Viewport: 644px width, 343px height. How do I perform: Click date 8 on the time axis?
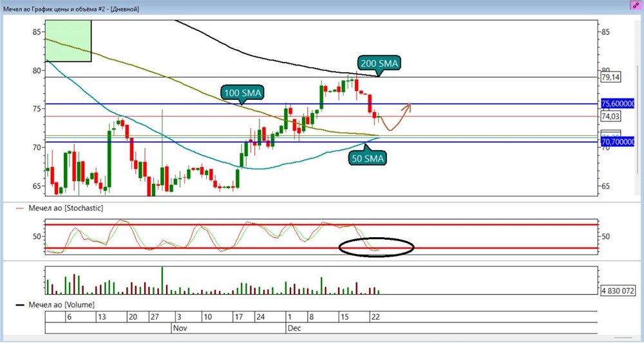point(311,317)
